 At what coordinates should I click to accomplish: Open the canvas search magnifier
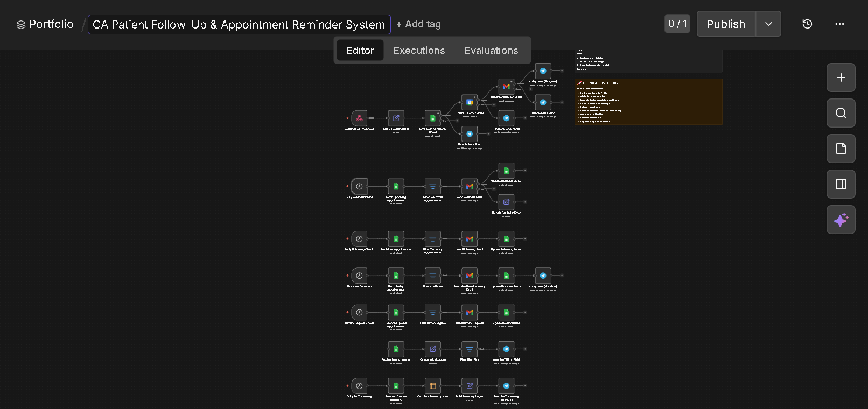(x=841, y=113)
